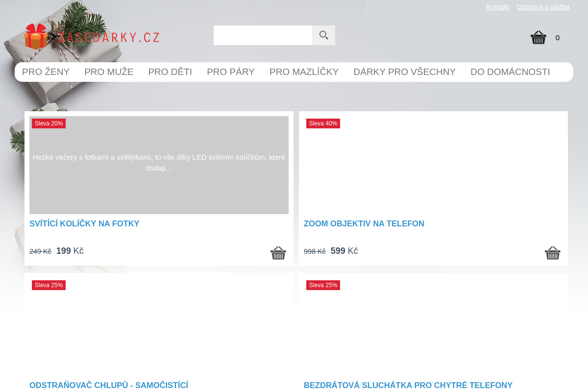The image size is (588, 392).
Task: Browse the Pro páry category
Action: 231,72
